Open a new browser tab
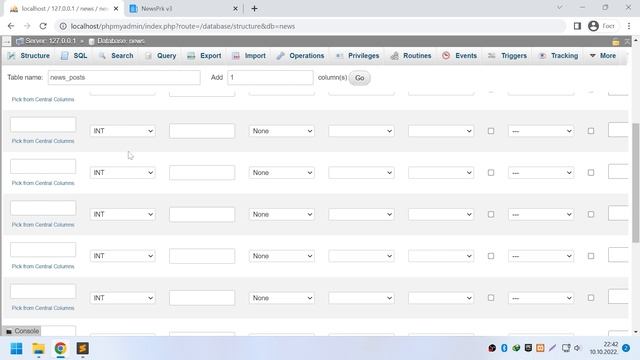 click(x=254, y=9)
